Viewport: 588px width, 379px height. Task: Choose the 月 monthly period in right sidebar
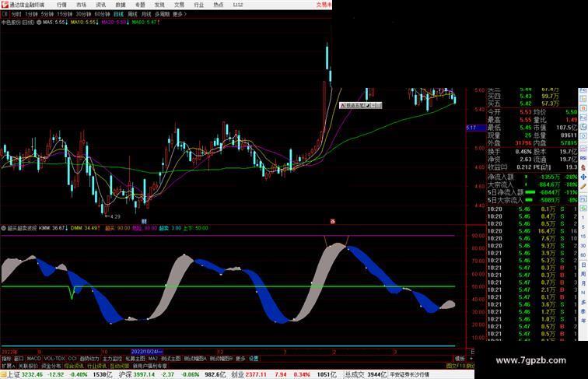click(x=583, y=283)
